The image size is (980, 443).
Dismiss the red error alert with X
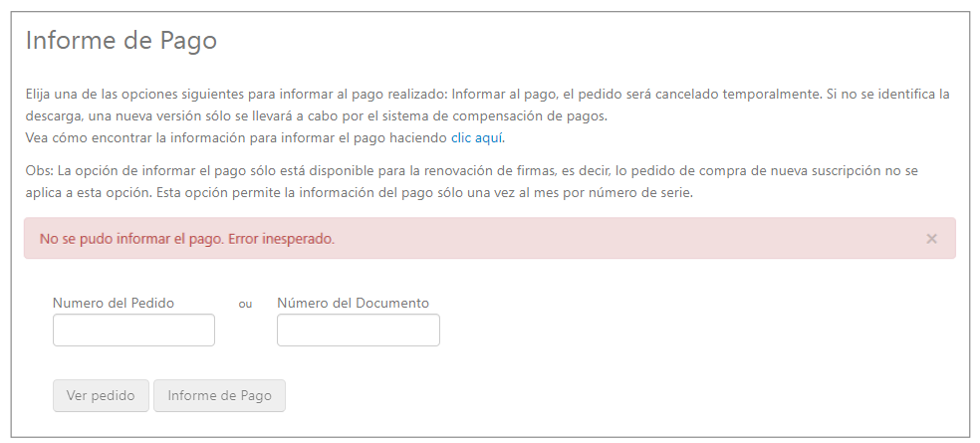click(931, 239)
